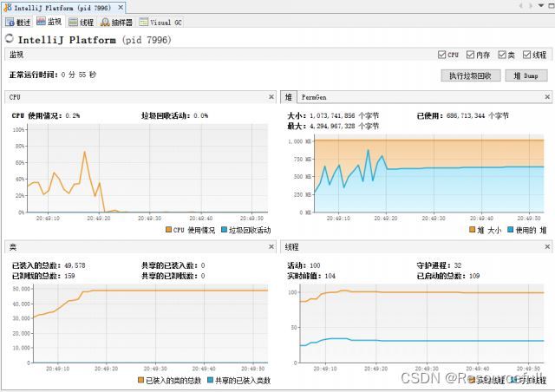The height and width of the screenshot is (392, 555).
Task: Click the 已启动的总数 109 value
Action: point(474,276)
